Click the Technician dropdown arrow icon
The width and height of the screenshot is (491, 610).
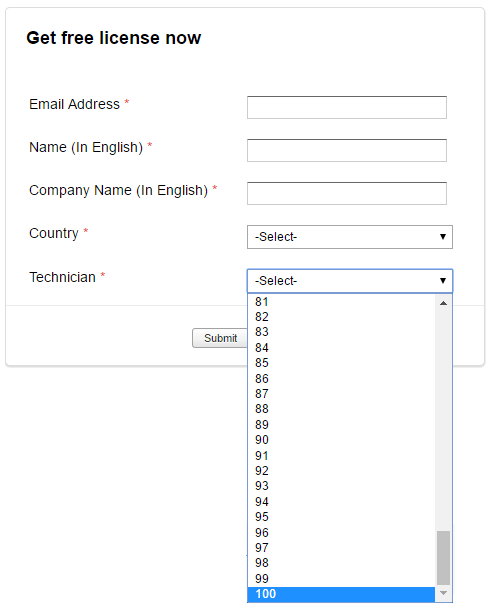443,280
